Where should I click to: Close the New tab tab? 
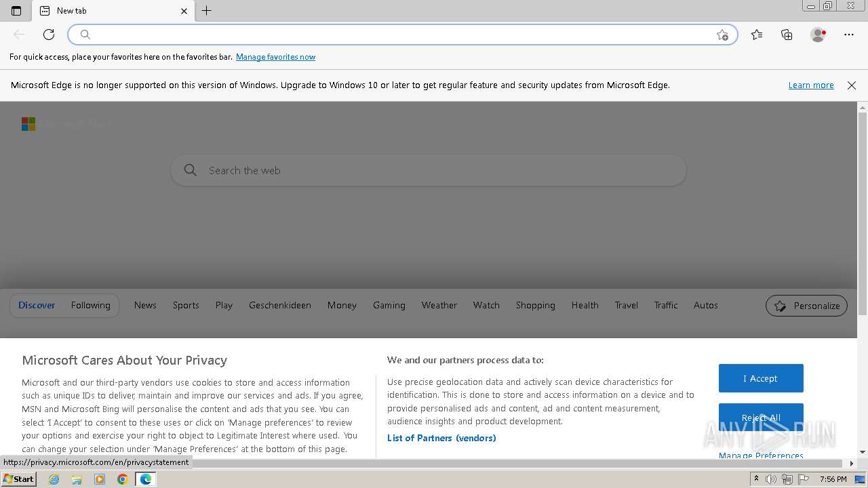(184, 11)
